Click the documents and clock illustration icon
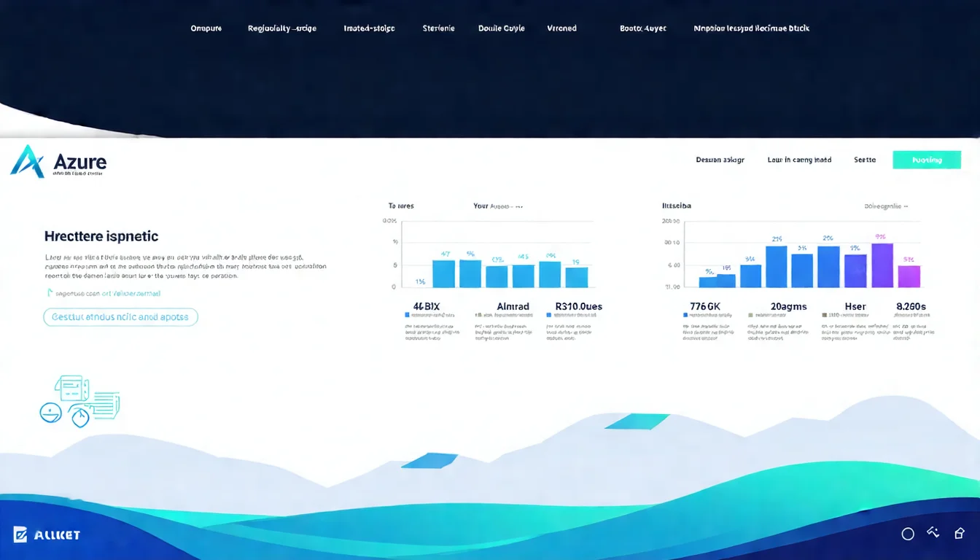 [x=79, y=401]
